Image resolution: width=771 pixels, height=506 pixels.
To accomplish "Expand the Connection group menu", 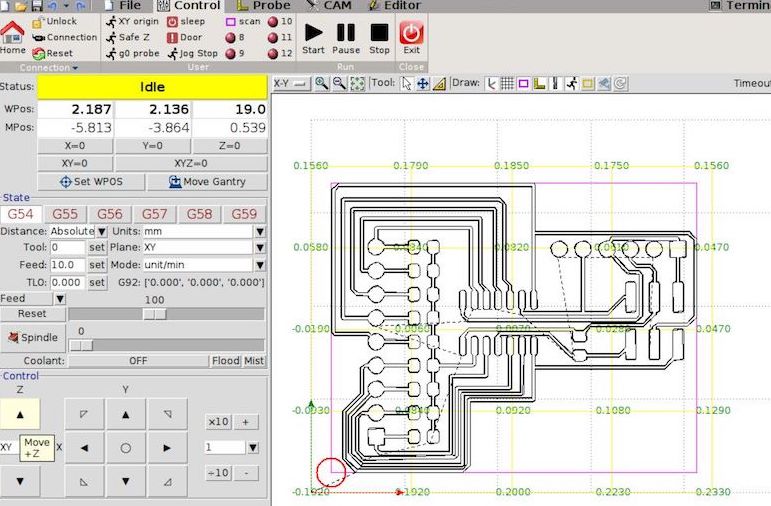I will click(x=49, y=67).
